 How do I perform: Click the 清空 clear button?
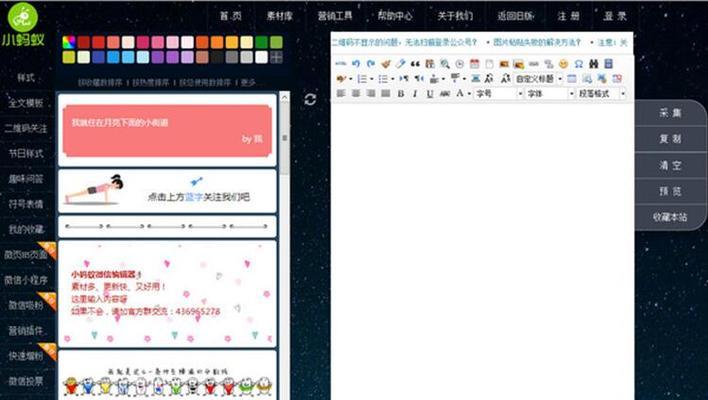coord(671,165)
